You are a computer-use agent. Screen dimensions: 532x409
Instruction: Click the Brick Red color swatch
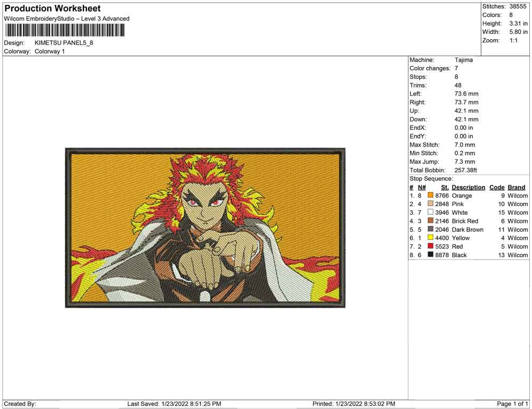[430, 221]
